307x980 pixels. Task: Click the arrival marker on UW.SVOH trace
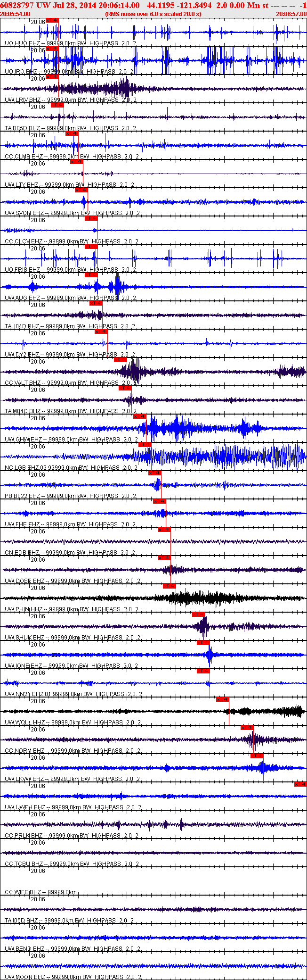[x=81, y=190]
